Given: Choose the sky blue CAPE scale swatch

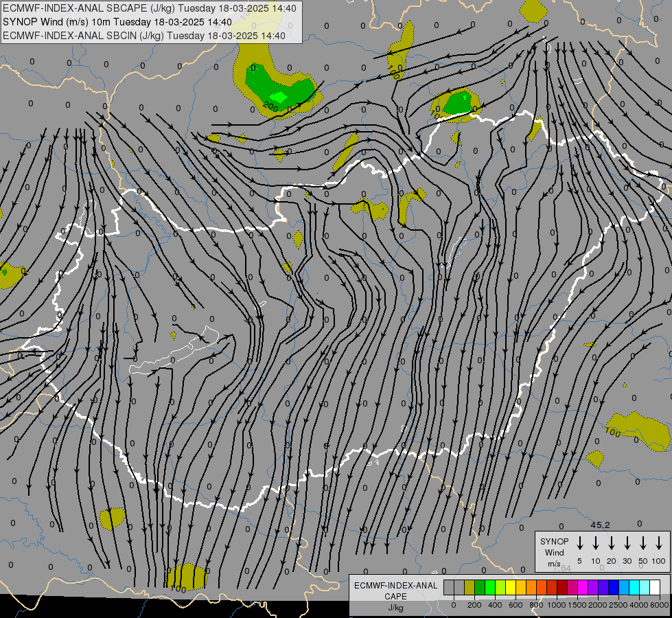Looking at the screenshot, I should pos(623,587).
